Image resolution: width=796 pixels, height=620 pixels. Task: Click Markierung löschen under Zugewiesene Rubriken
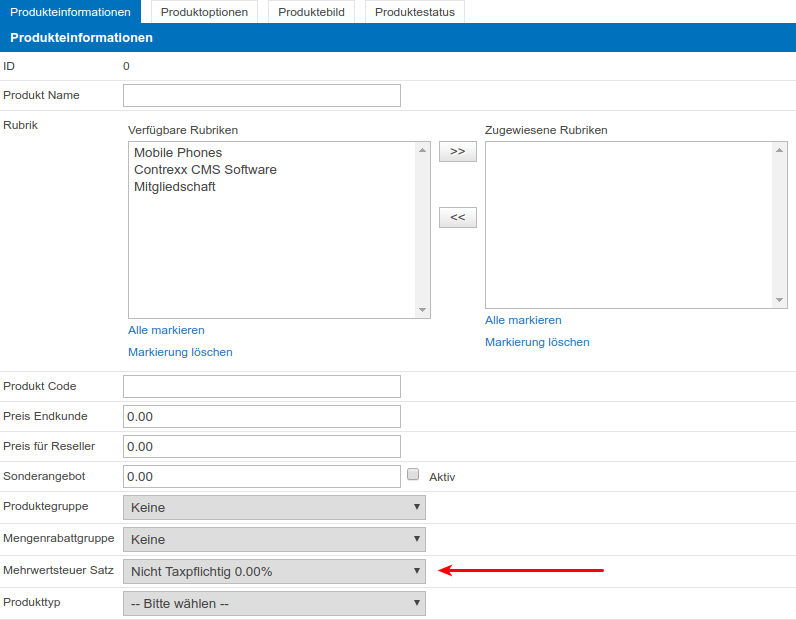[x=537, y=342]
